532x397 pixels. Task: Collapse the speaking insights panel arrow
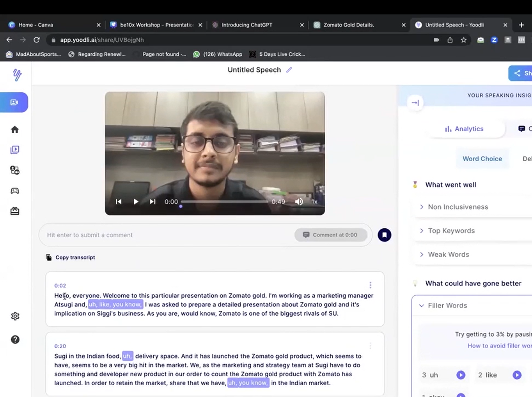(x=415, y=103)
